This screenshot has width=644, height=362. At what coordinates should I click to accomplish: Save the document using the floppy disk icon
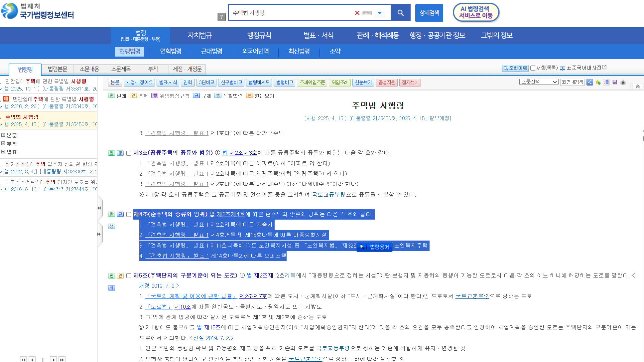tap(614, 83)
